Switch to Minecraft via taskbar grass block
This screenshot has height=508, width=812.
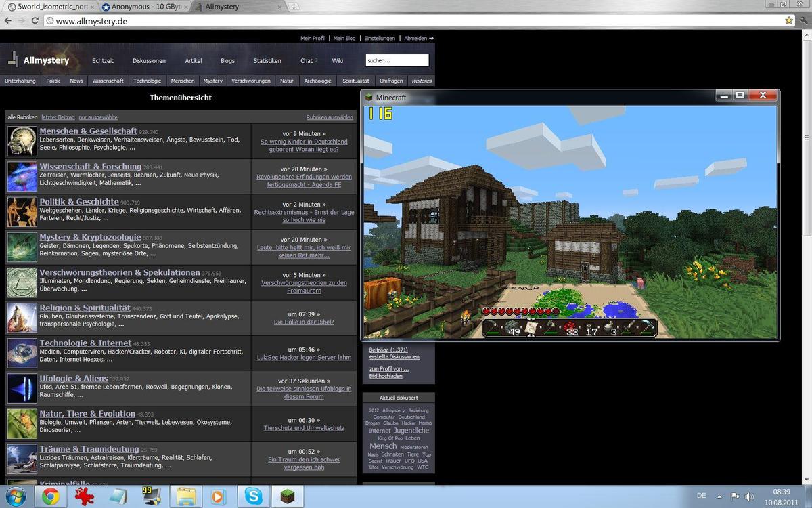click(288, 496)
